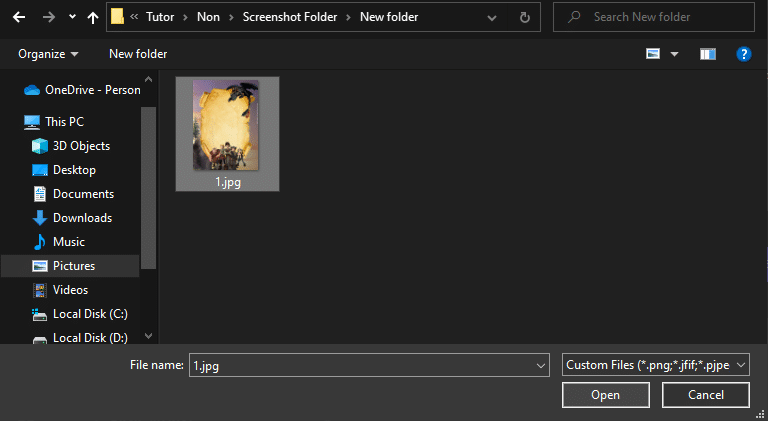768x421 pixels.
Task: Open the view options dropdown arrow
Action: 674,54
